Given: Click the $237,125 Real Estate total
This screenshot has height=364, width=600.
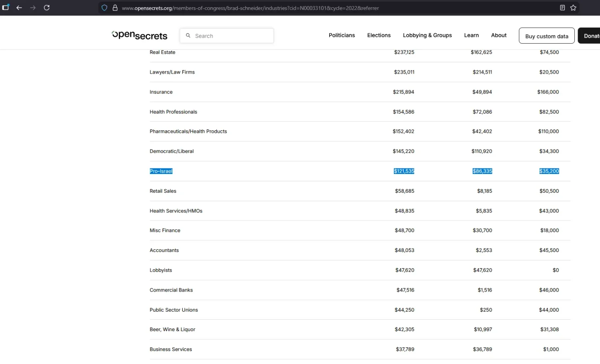Looking at the screenshot, I should click(404, 52).
